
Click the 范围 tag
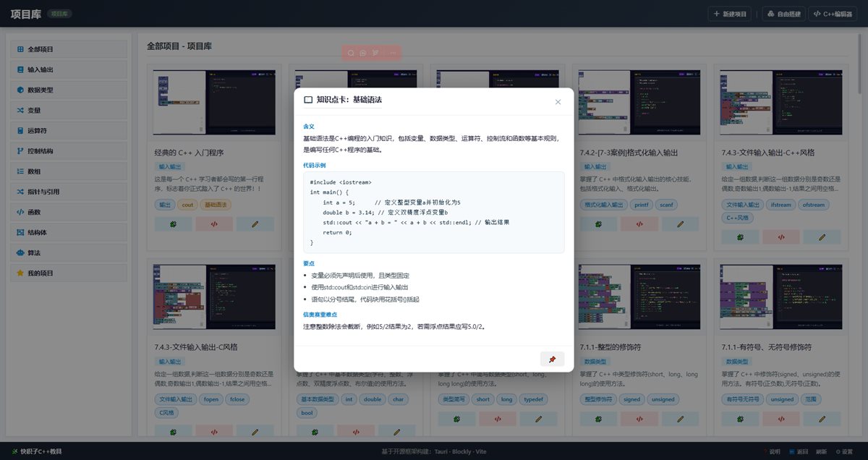tap(812, 399)
